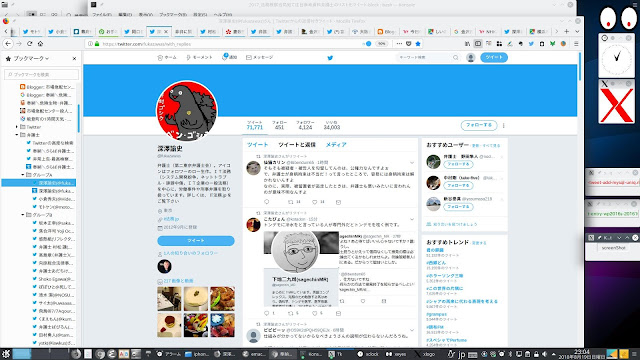Click the green padlock in address bar
The image size is (640, 360).
[97, 44]
